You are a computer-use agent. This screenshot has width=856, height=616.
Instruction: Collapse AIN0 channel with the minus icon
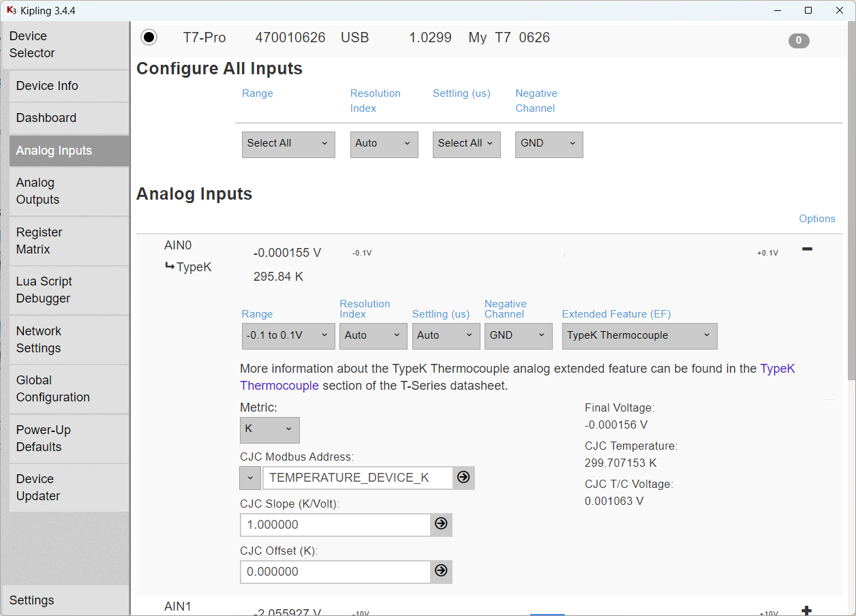pyautogui.click(x=807, y=249)
